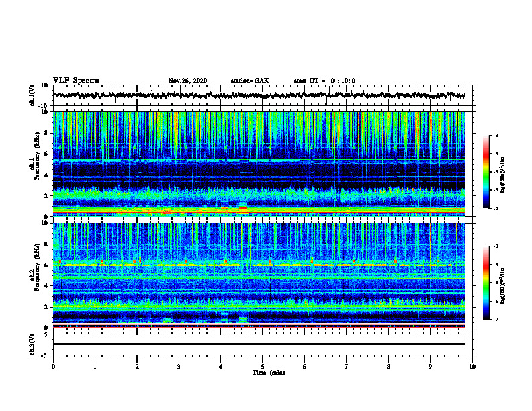The width and height of the screenshot is (532, 411).
Task: Click the "-7" tick on ch.2 color bar
Action: click(495, 319)
